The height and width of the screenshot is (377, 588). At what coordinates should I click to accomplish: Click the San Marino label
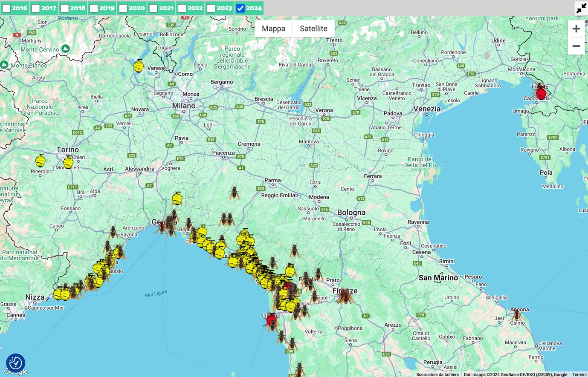(x=438, y=278)
